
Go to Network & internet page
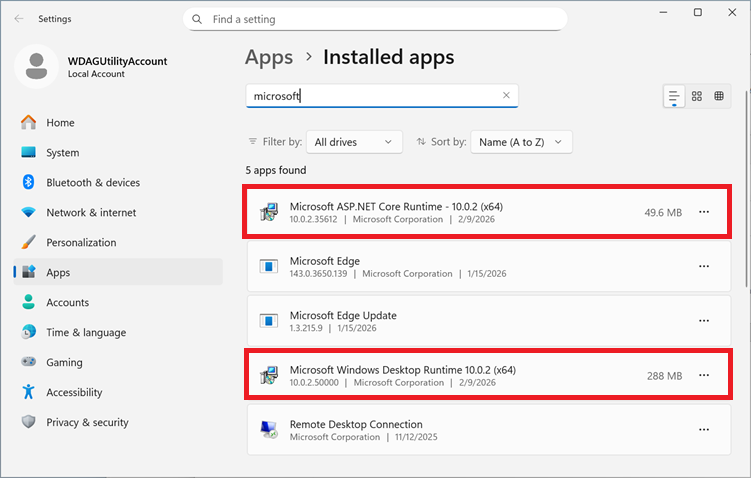pos(91,213)
